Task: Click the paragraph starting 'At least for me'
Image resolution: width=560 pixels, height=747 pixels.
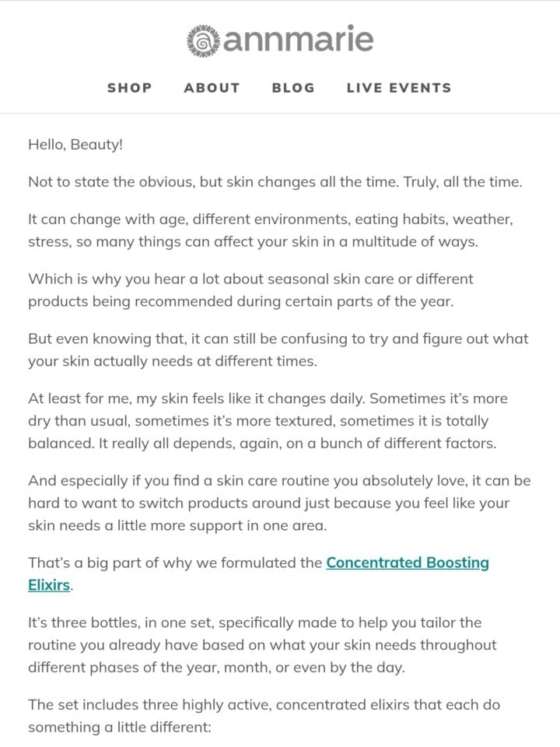Action: [x=268, y=421]
